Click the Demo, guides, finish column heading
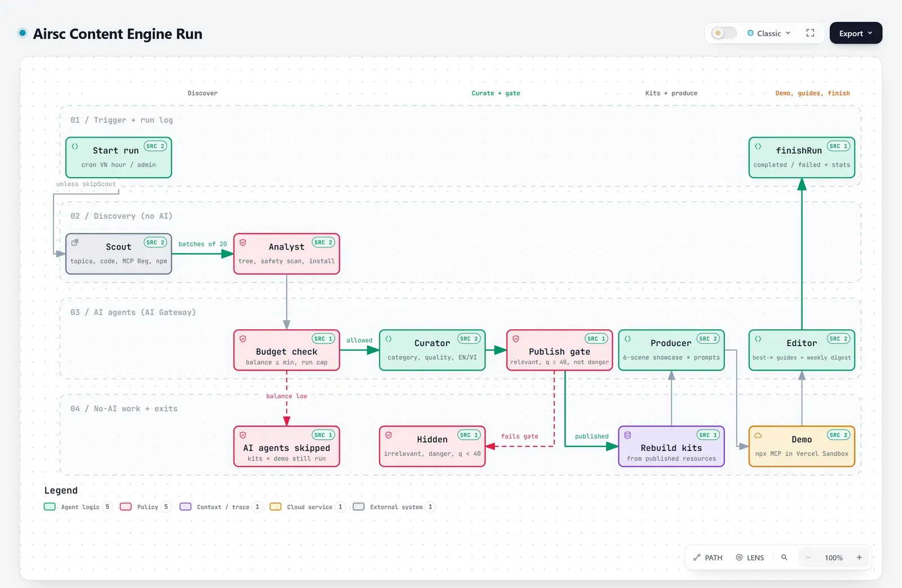The width and height of the screenshot is (902, 588). [x=812, y=93]
